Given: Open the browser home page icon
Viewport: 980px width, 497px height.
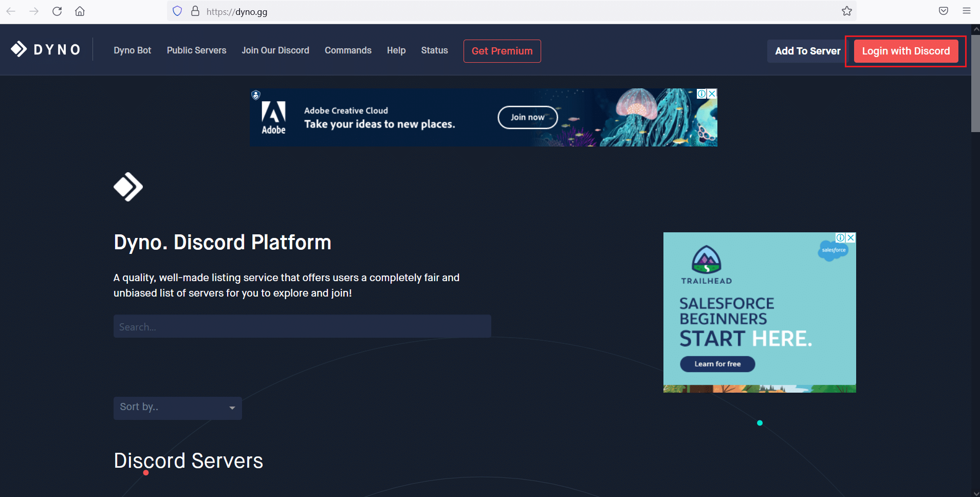Looking at the screenshot, I should (x=80, y=11).
